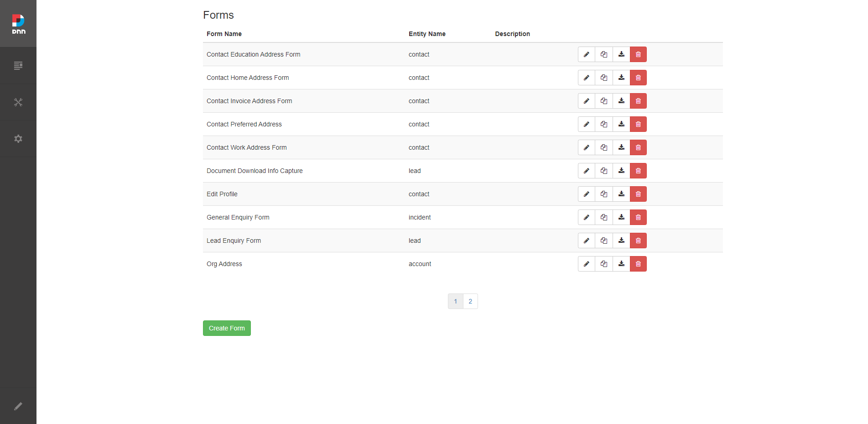868x424 pixels.
Task: Edit the Contact Education Address Form
Action: (587, 54)
